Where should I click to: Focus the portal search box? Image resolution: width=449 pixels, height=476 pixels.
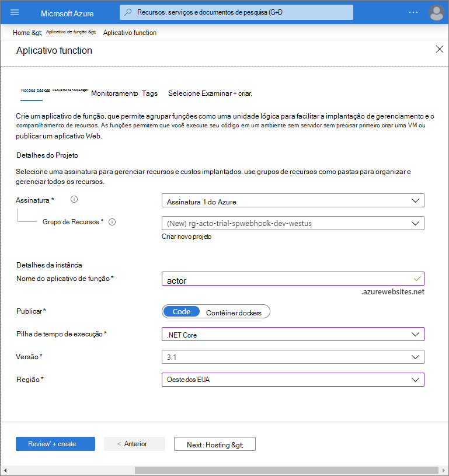tap(236, 12)
